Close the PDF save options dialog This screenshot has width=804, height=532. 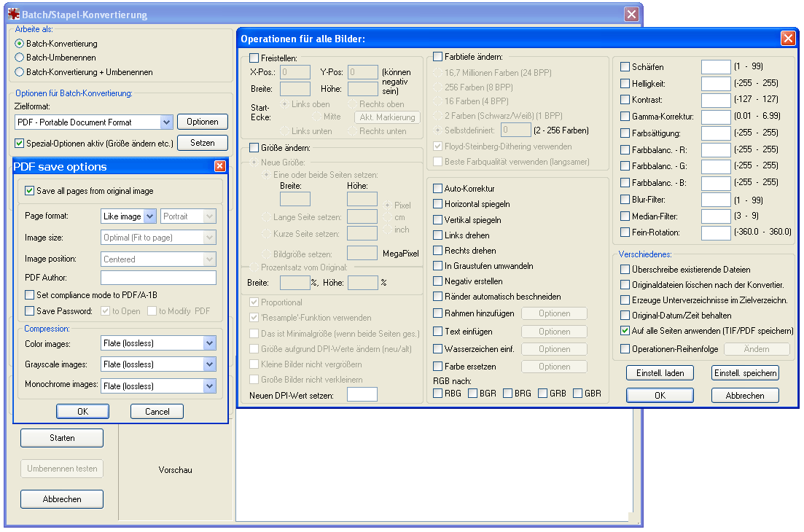(x=220, y=166)
